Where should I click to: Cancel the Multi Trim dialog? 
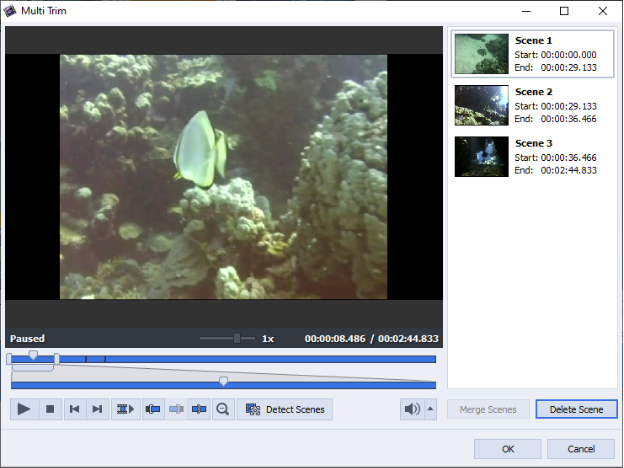(x=580, y=449)
